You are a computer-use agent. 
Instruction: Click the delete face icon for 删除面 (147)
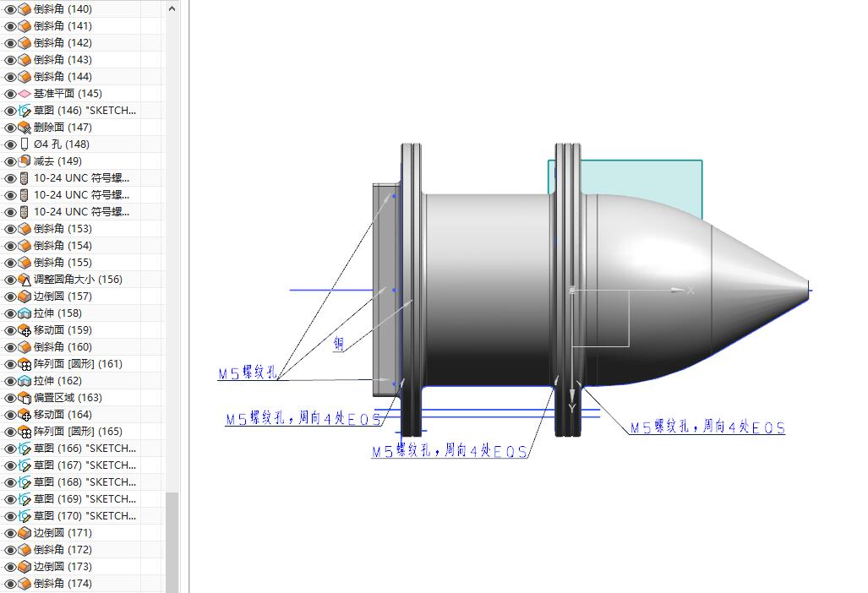25,128
